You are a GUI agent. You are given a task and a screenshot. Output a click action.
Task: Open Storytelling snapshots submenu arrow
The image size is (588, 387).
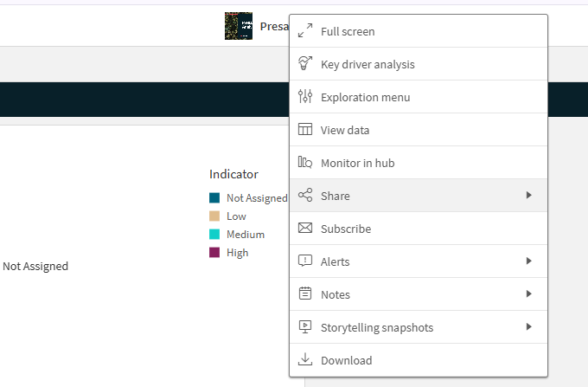tap(528, 327)
